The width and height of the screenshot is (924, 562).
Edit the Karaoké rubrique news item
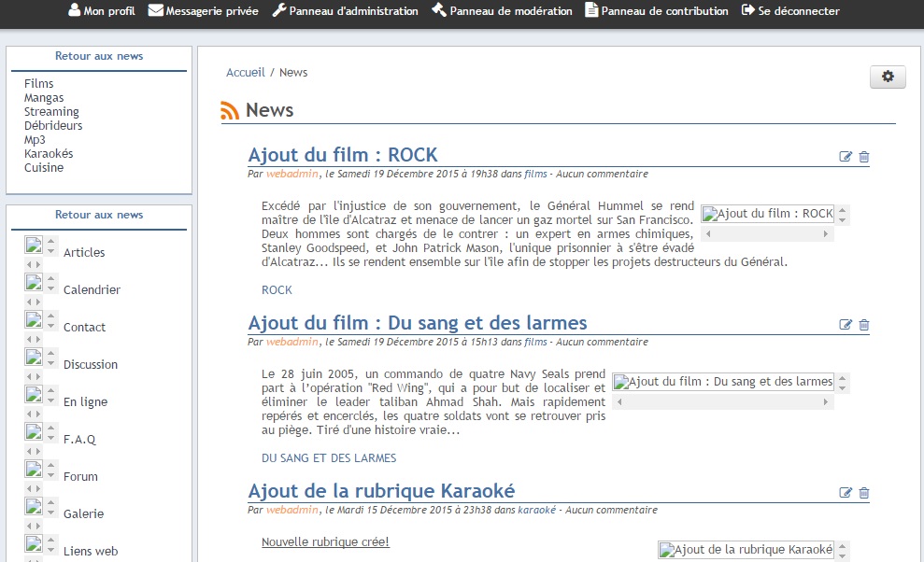coord(846,493)
